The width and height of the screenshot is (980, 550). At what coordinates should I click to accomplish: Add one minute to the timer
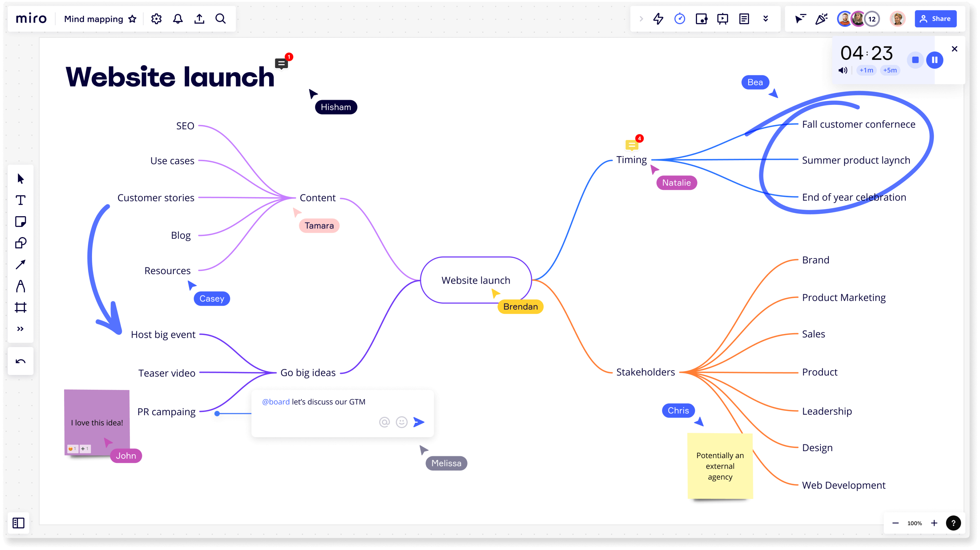[x=866, y=70]
